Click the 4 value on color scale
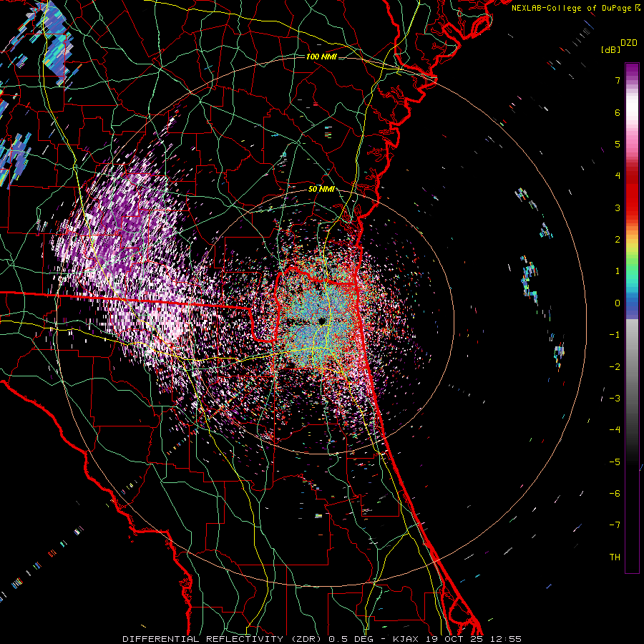This screenshot has height=644, width=644. point(618,176)
